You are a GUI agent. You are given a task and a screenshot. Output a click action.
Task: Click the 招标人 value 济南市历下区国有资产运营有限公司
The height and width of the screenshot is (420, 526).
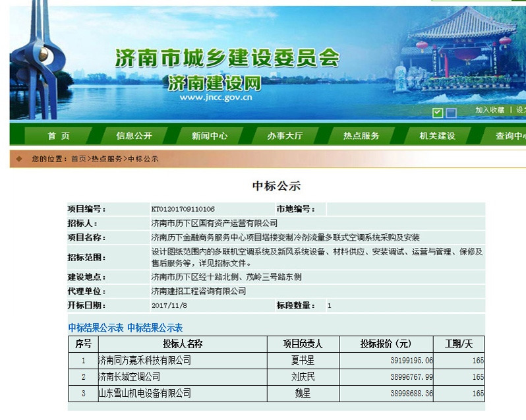pyautogui.click(x=214, y=223)
